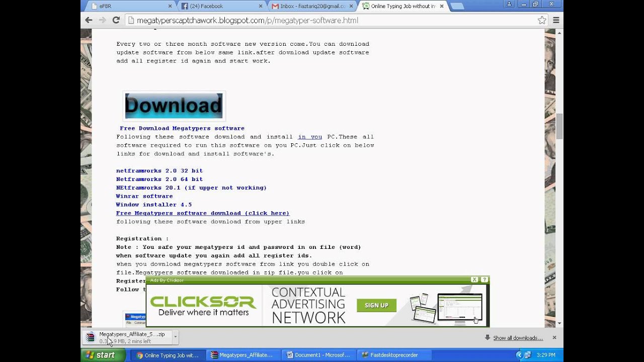Image resolution: width=644 pixels, height=362 pixels.
Task: Close the downloads bar
Action: coord(554,337)
